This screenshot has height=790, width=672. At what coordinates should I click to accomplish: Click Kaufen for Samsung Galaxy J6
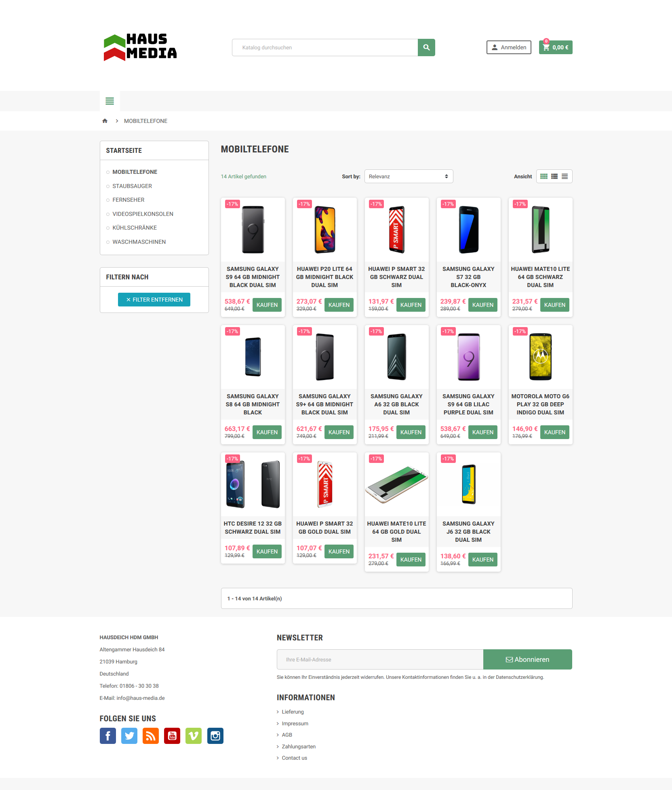pyautogui.click(x=483, y=560)
